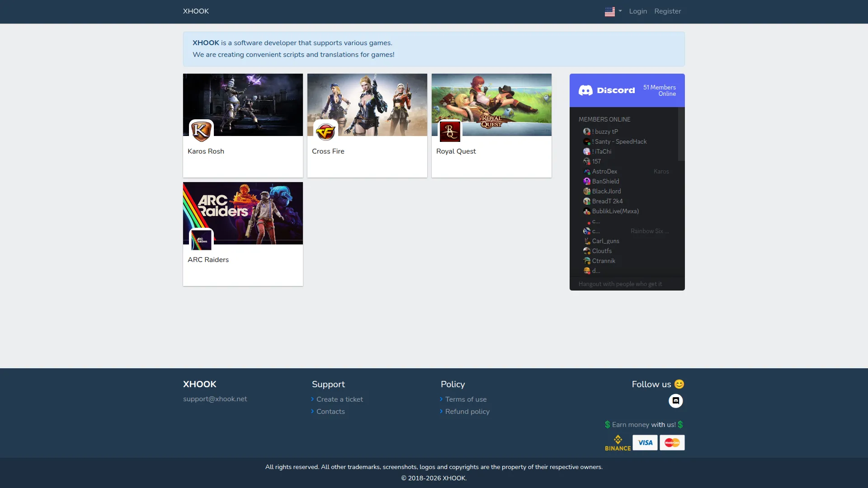Open the Cross Fire banner image

367,105
